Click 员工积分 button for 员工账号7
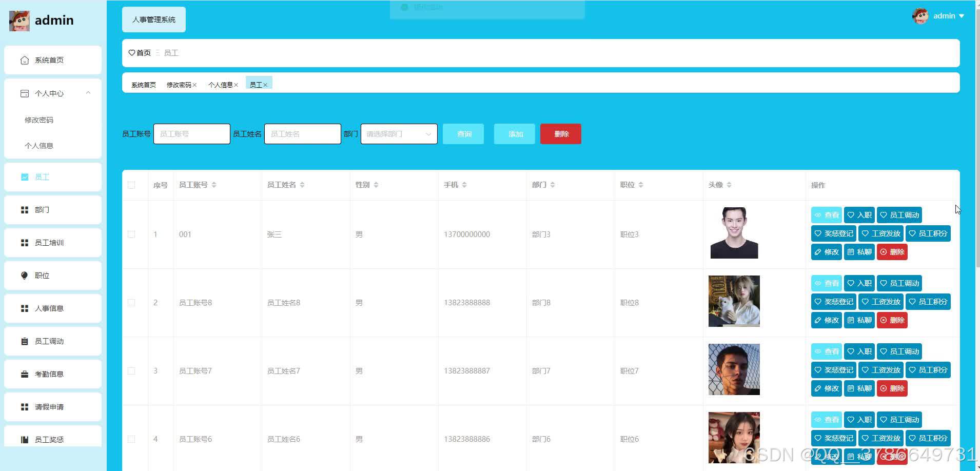980x471 pixels. coord(928,370)
